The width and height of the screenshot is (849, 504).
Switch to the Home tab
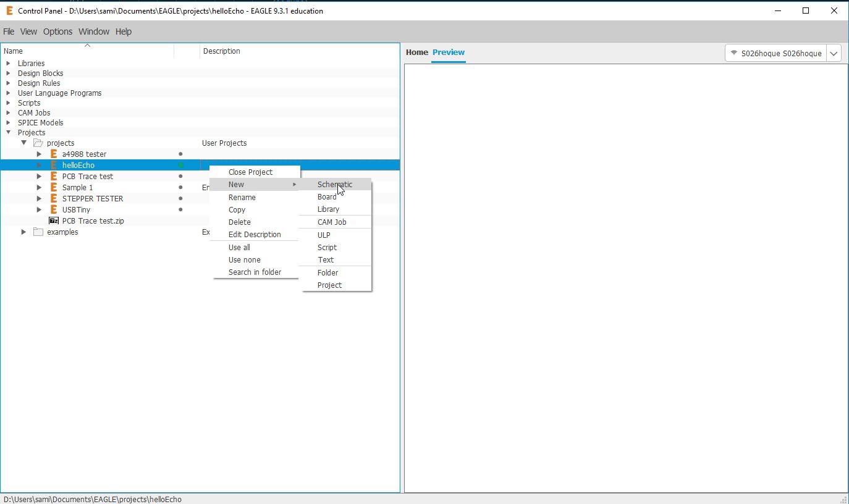417,52
